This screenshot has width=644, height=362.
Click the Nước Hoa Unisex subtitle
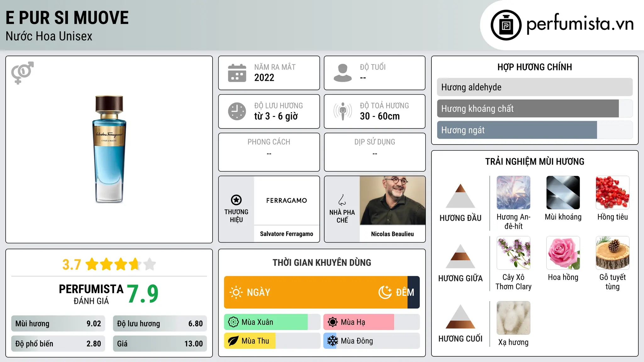point(49,36)
